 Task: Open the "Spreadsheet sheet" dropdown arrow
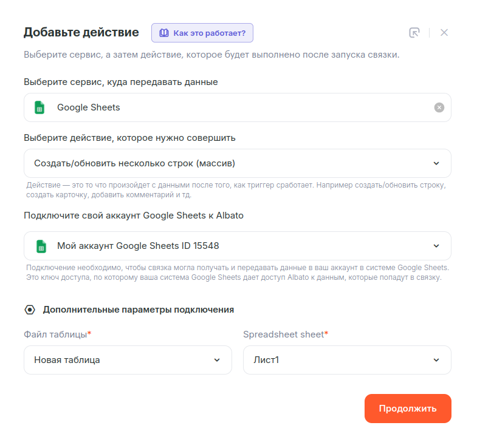pos(436,360)
